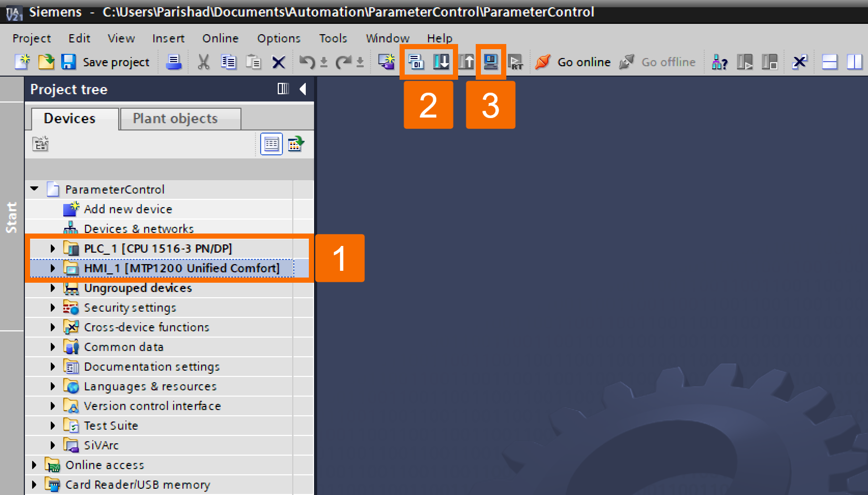Open the vertical Start side tab
This screenshot has height=495, width=868.
11,217
